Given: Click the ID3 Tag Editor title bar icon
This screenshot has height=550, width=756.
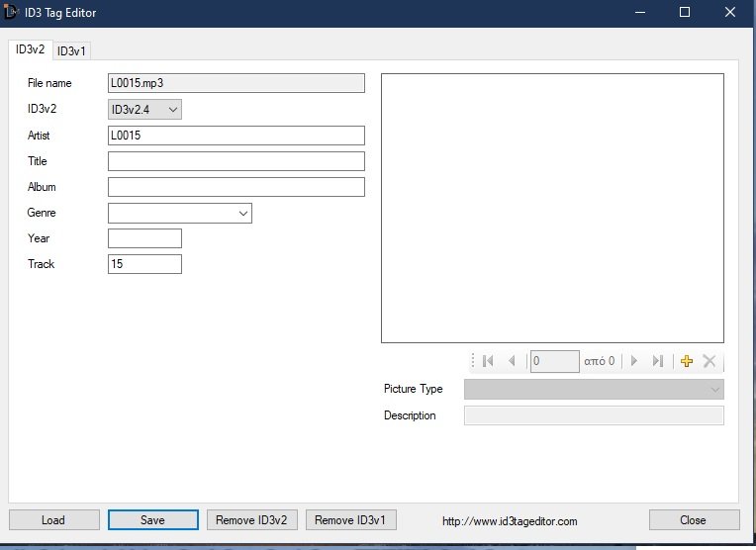Looking at the screenshot, I should tap(13, 14).
